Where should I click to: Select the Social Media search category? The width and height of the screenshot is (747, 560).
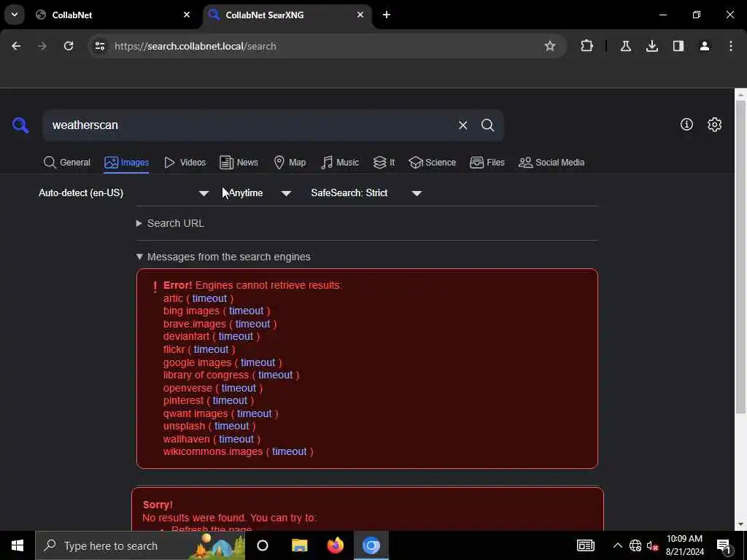(x=551, y=163)
